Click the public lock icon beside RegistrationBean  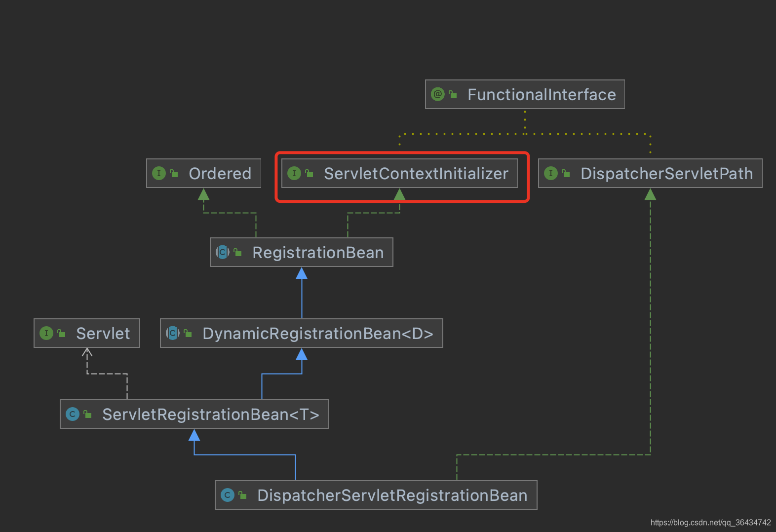point(237,252)
